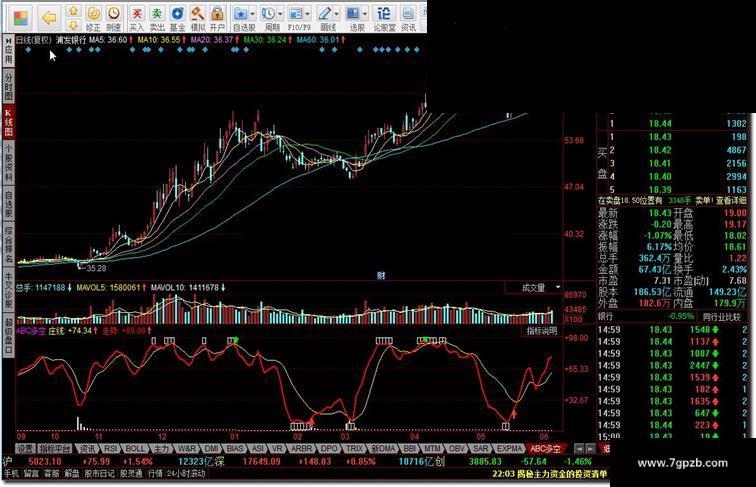
Task: Click the 周期 clock period icon
Action: [x=268, y=14]
